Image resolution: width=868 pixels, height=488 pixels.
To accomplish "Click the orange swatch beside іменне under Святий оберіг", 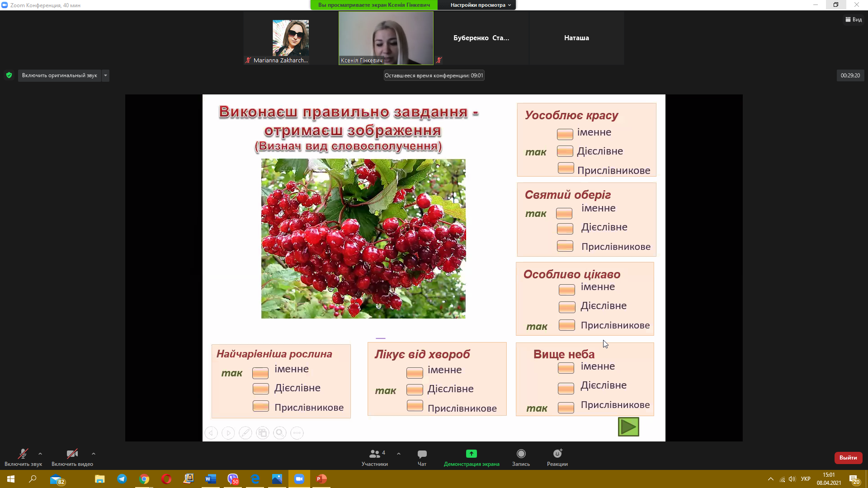I will (x=564, y=213).
